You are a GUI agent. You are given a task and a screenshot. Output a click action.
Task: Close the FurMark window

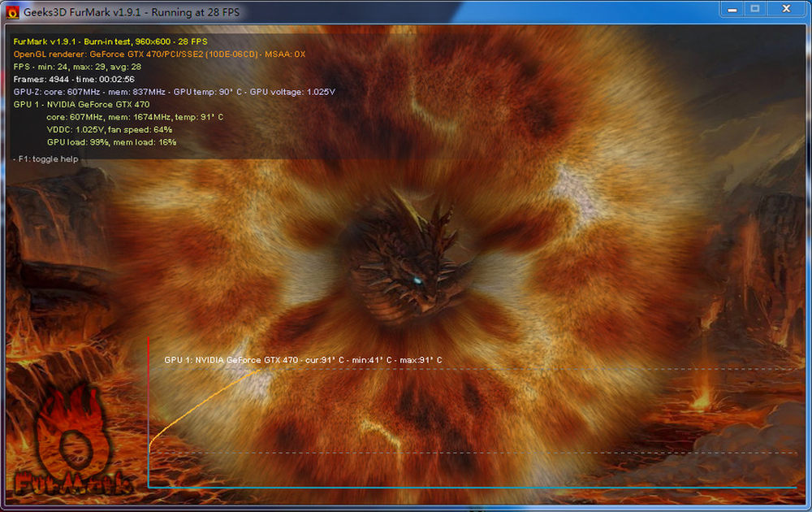tap(786, 9)
